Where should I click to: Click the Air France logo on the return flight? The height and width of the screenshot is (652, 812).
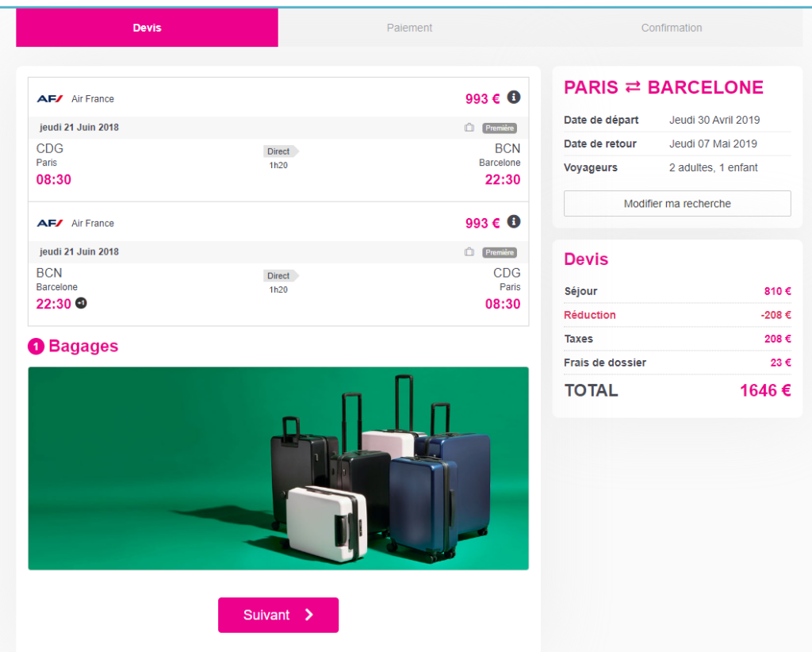point(50,224)
